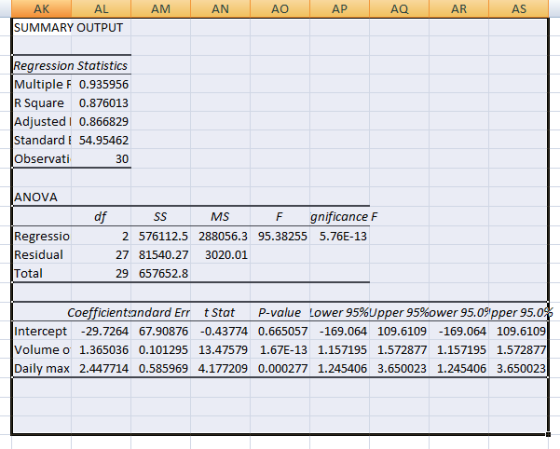Click the Coefficients header cell

pyautogui.click(x=101, y=313)
